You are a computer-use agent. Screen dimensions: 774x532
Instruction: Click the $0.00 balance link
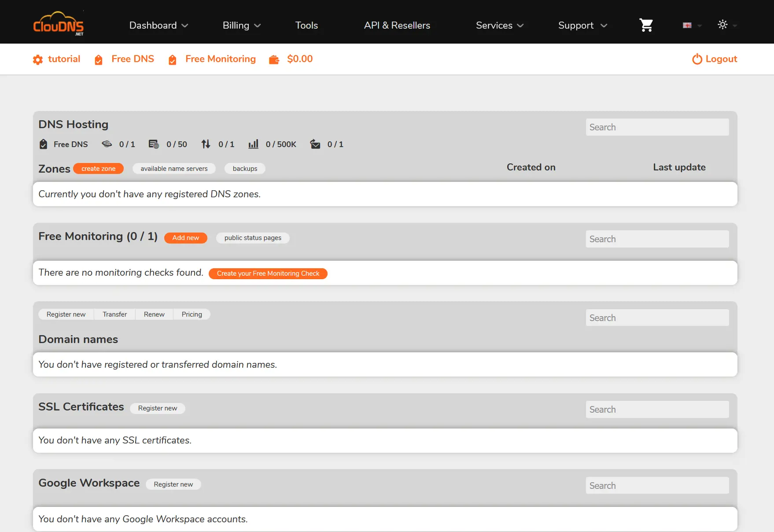tap(300, 59)
